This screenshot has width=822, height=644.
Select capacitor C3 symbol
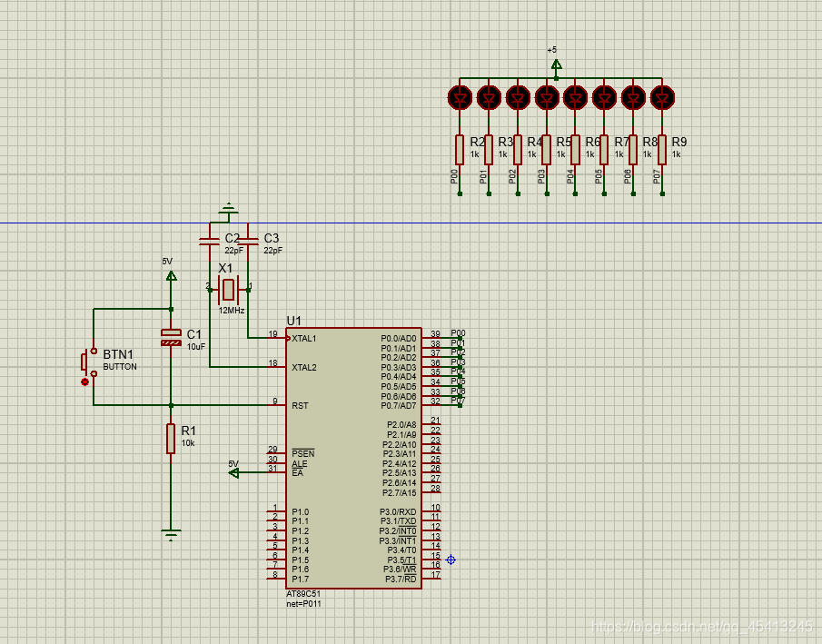[x=248, y=242]
